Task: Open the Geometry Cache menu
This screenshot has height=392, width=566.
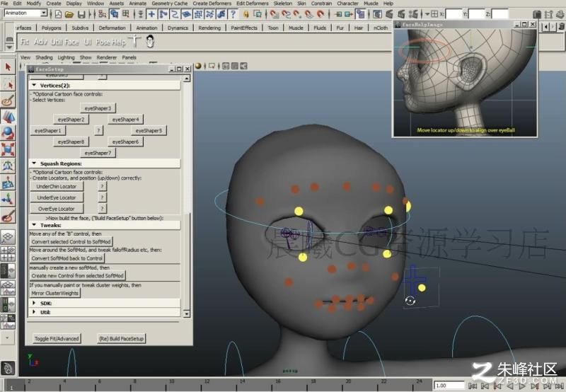Action: pos(169,4)
